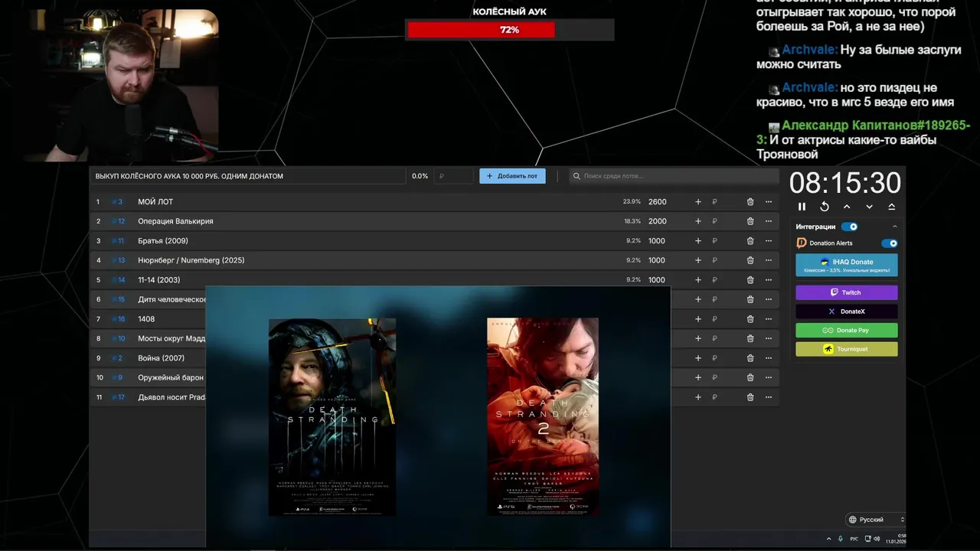This screenshot has height=551, width=980.
Task: Open more options for Братья (2009)
Action: coord(769,241)
